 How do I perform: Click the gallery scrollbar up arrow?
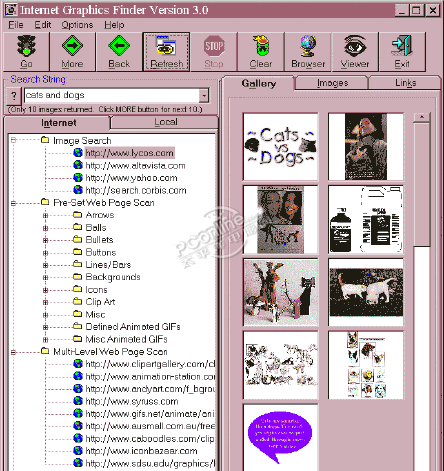point(422,117)
